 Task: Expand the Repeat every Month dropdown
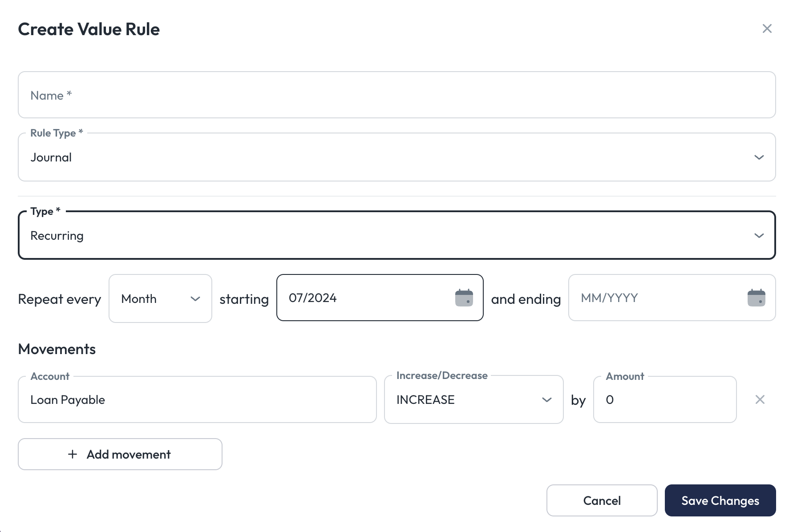151,298
